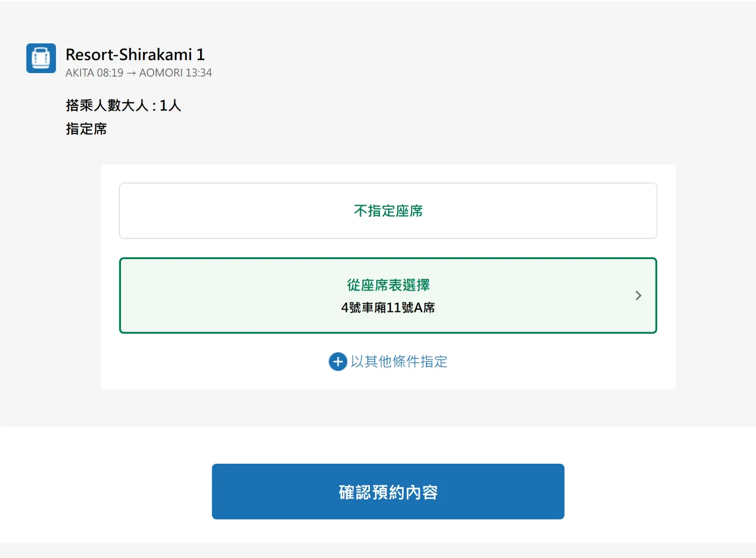Viewport: 756px width, 558px height.
Task: Click the 11號A席 seat number text
Action: (x=410, y=307)
